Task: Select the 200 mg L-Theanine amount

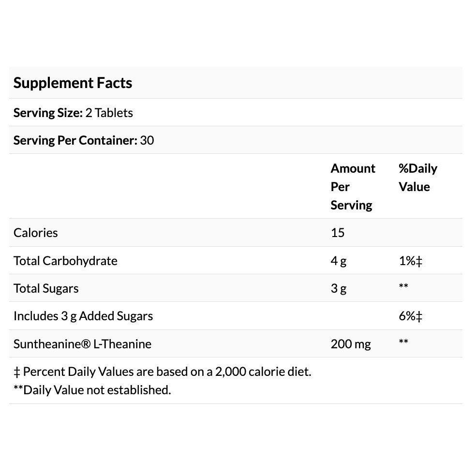Action: click(351, 344)
